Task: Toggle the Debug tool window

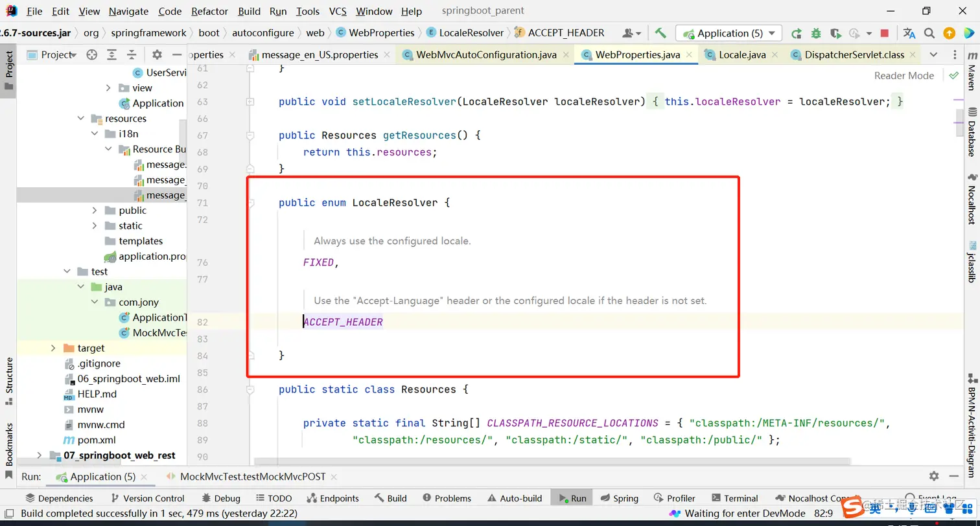Action: [x=221, y=498]
